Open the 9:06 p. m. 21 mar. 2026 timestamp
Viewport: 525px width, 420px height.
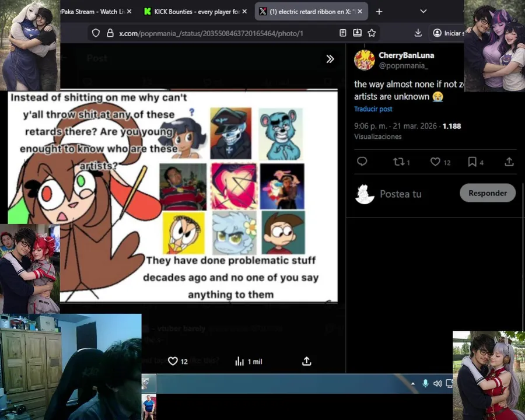(395, 126)
